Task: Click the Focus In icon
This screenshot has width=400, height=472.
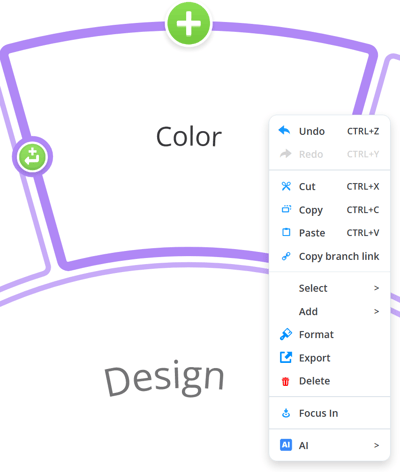Action: click(286, 413)
